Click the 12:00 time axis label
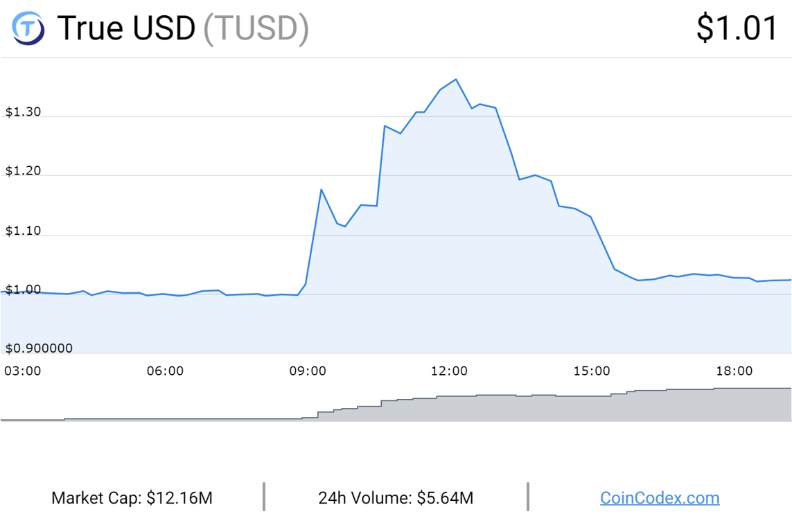Screen dimensions: 792x532 (x=449, y=371)
